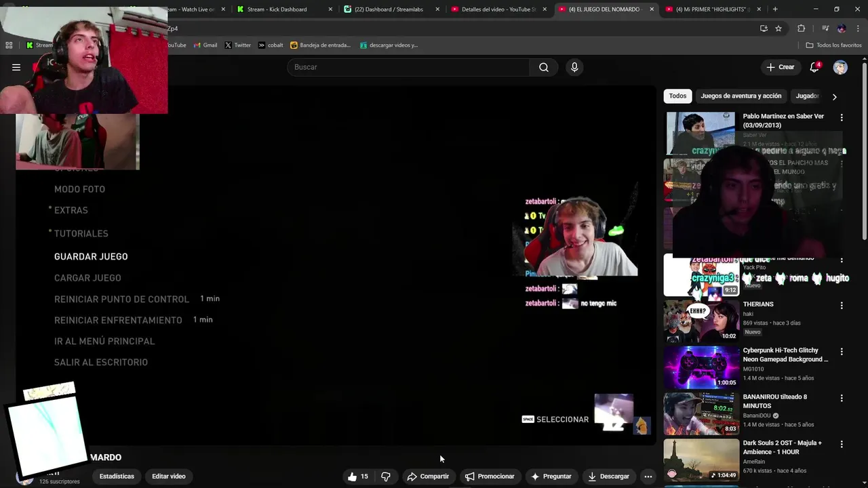Open the descargar videos bookmark
The width and height of the screenshot is (868, 488).
pyautogui.click(x=389, y=45)
